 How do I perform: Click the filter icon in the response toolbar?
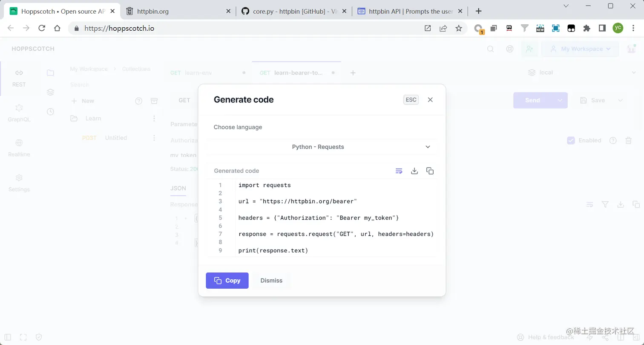click(x=605, y=204)
